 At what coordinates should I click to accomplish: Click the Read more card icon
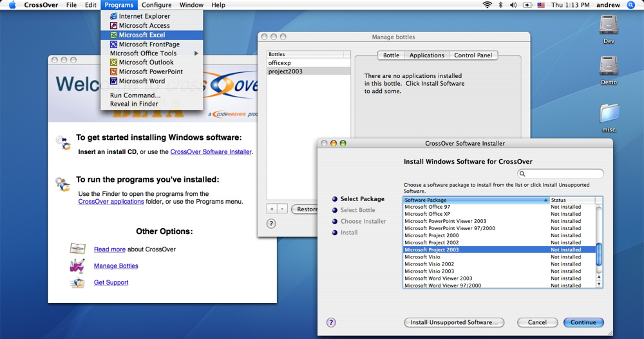pyautogui.click(x=77, y=248)
